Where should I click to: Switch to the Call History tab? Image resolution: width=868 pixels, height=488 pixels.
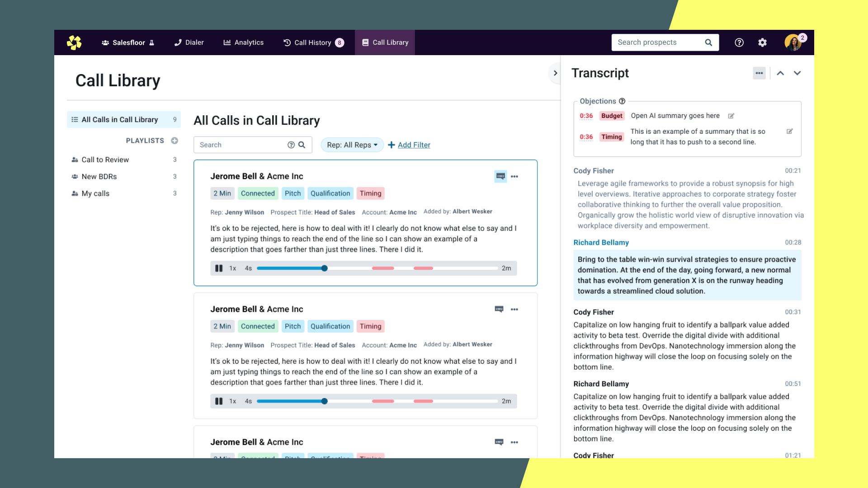[x=313, y=42]
